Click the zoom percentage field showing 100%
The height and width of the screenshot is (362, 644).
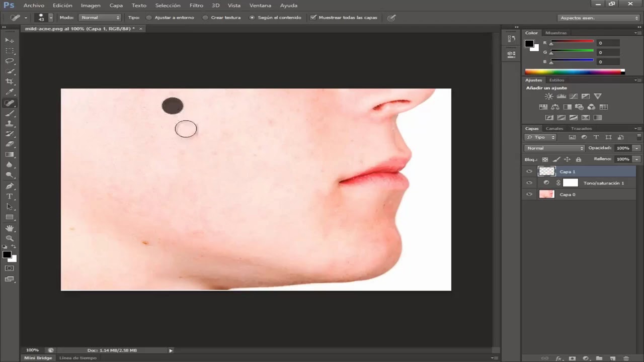pyautogui.click(x=32, y=350)
